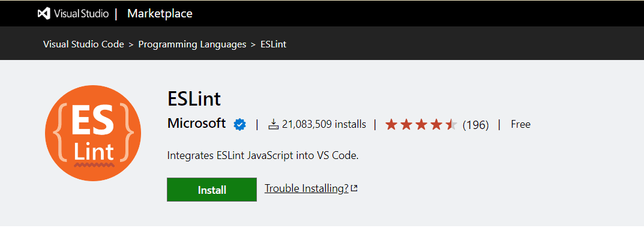Image resolution: width=644 pixels, height=228 pixels.
Task: Click the extension description text
Action: point(263,155)
